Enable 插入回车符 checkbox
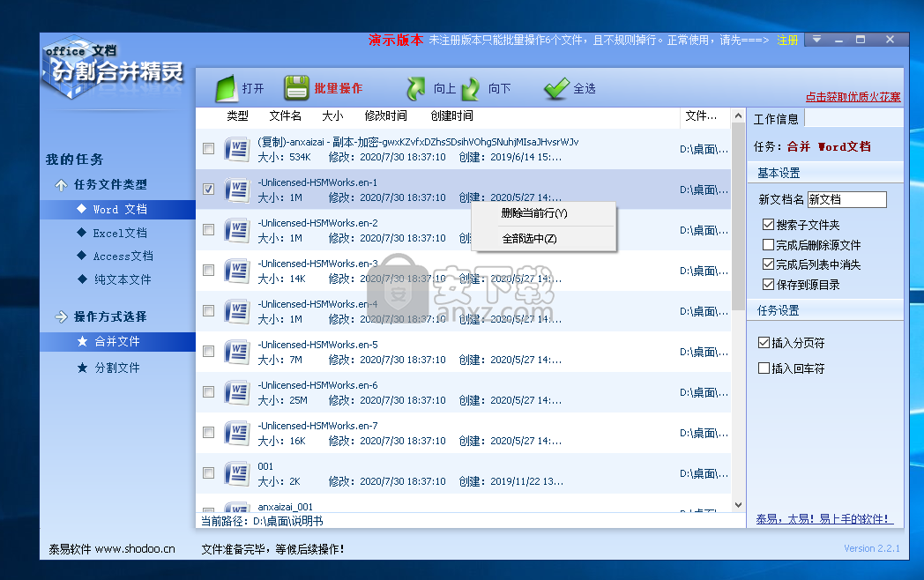The height and width of the screenshot is (580, 924). pos(764,368)
